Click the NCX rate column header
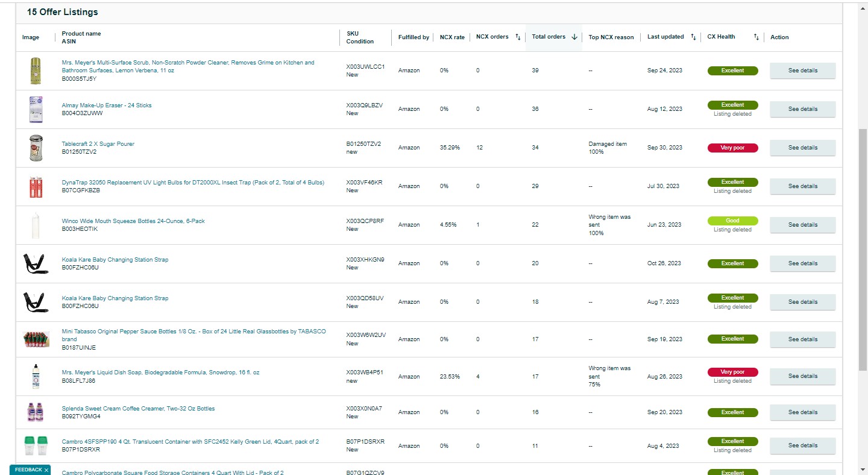Viewport: 868px width, 475px height. point(452,37)
